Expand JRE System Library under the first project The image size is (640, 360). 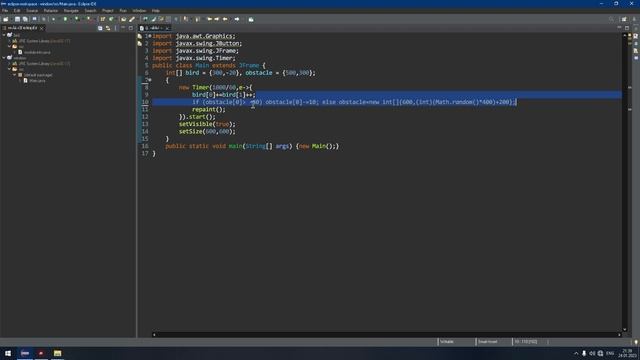(x=10, y=41)
